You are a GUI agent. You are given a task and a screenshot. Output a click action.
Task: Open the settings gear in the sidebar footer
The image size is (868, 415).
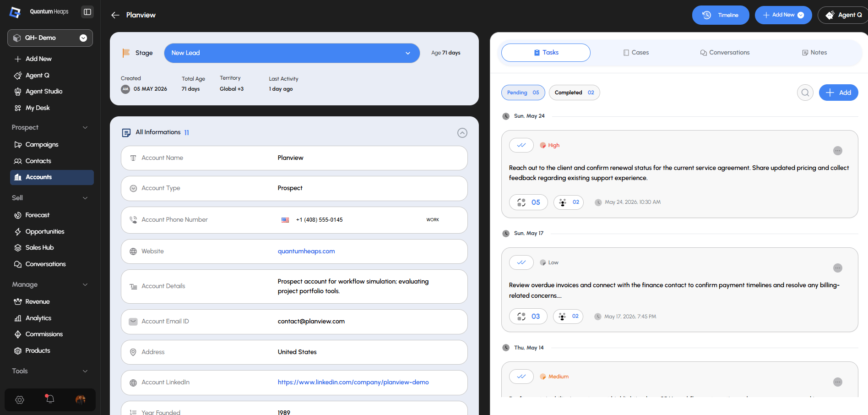tap(20, 400)
